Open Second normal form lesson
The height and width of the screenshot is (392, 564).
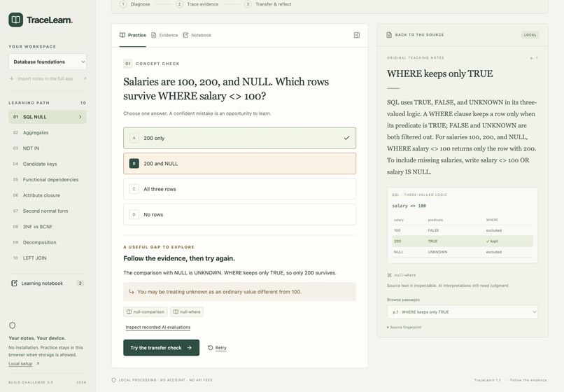[x=48, y=211]
